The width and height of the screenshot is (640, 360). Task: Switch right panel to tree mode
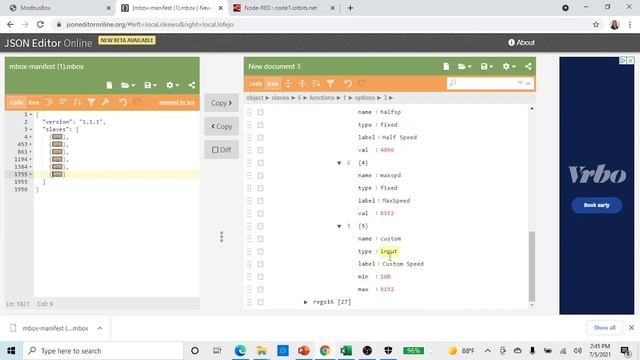click(x=272, y=84)
